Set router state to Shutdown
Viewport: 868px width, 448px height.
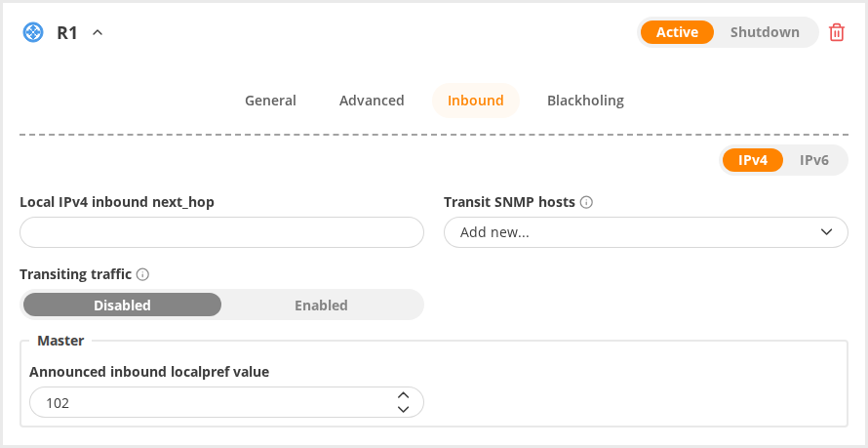pos(765,32)
